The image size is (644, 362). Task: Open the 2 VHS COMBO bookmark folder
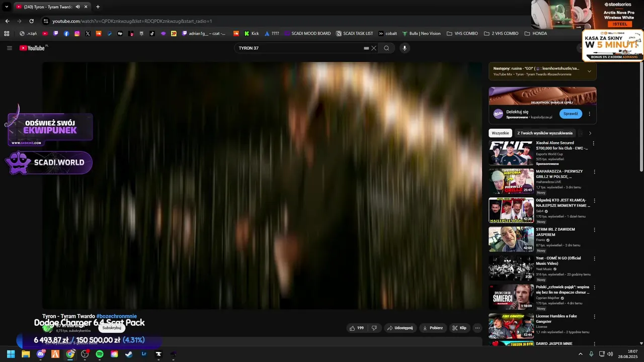(501, 34)
